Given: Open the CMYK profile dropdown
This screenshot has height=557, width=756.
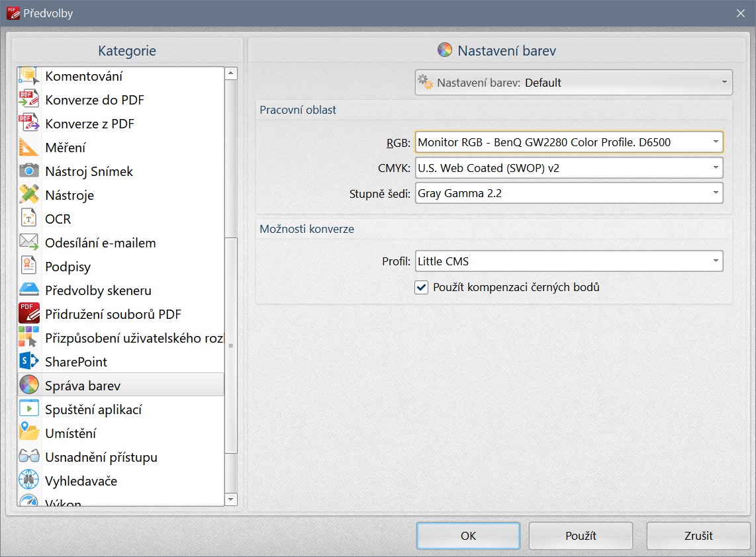Looking at the screenshot, I should [x=569, y=167].
